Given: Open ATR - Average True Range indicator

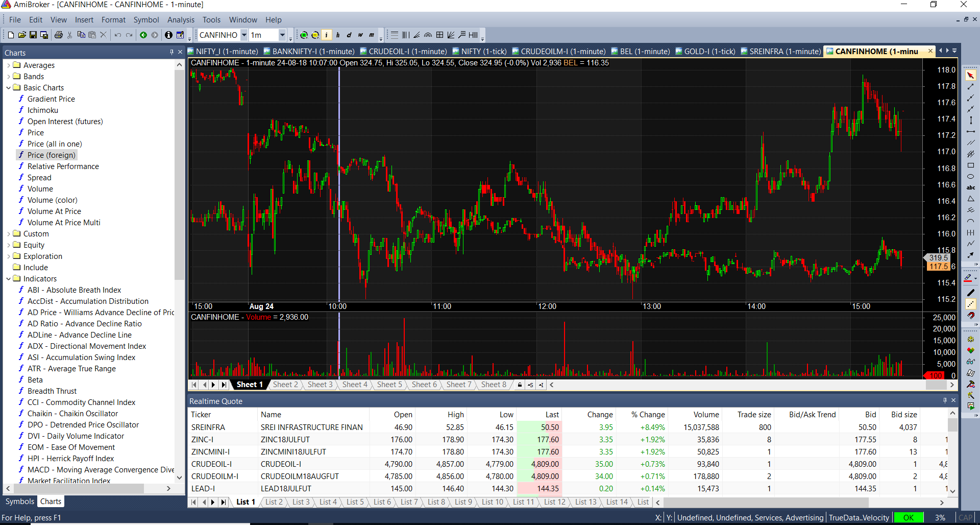Looking at the screenshot, I should tap(71, 369).
